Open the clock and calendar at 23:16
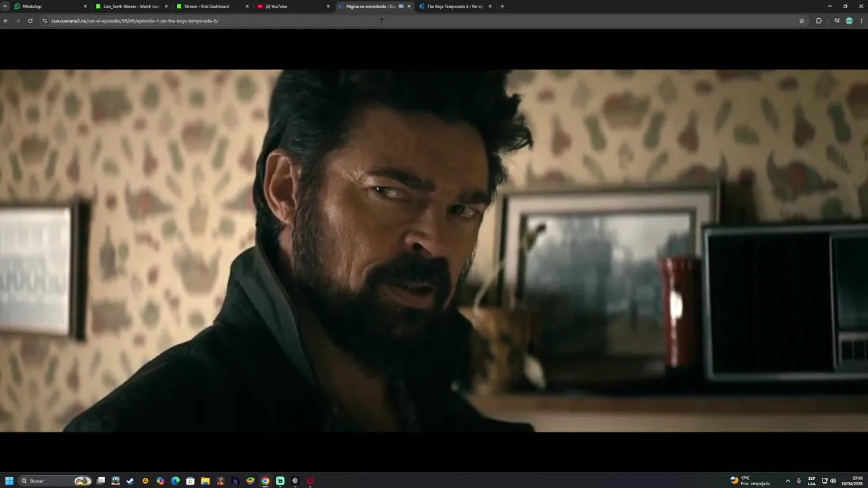 coord(852,481)
